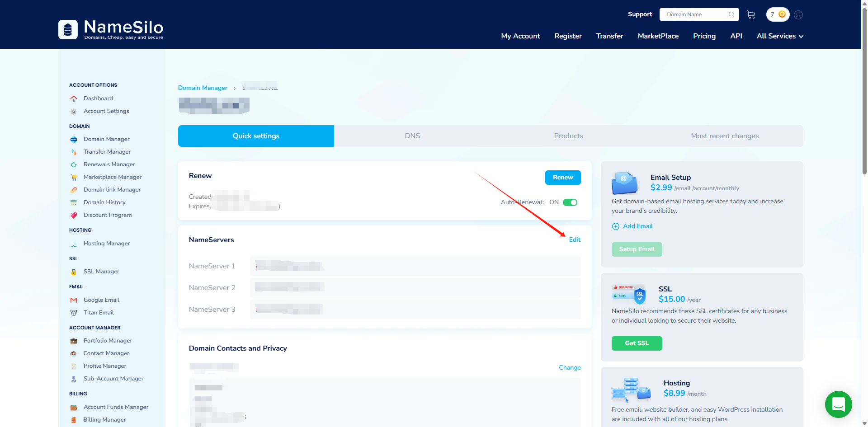
Task: Click the Dashboard home icon
Action: [74, 99]
